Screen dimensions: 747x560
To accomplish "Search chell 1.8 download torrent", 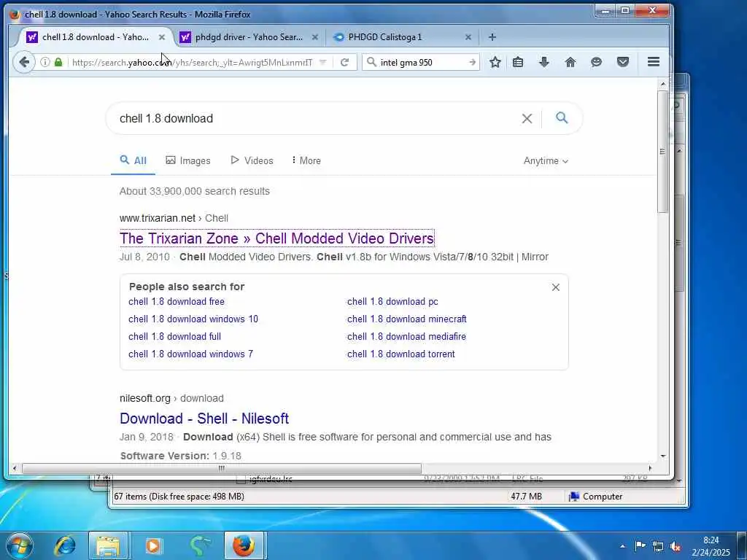I will point(401,354).
